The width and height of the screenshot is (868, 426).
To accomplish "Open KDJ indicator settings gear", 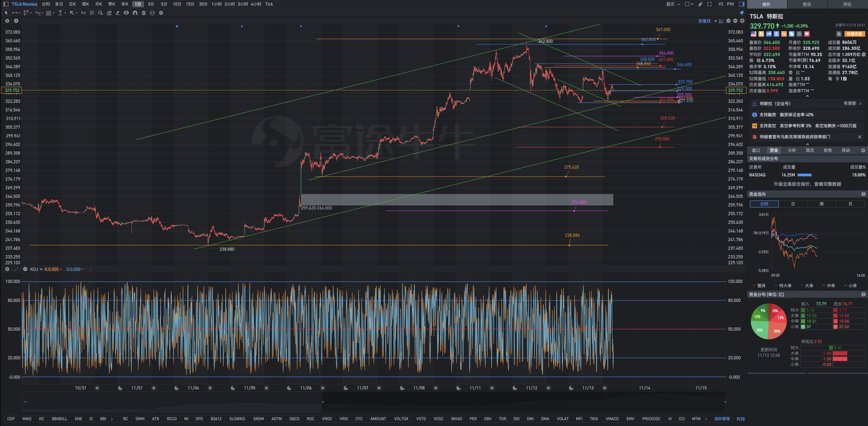I will [7, 269].
